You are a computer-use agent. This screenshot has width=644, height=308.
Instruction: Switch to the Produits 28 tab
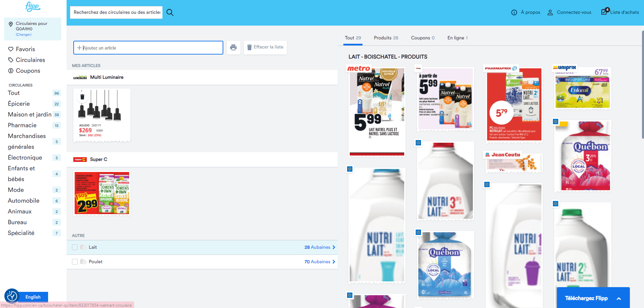386,38
